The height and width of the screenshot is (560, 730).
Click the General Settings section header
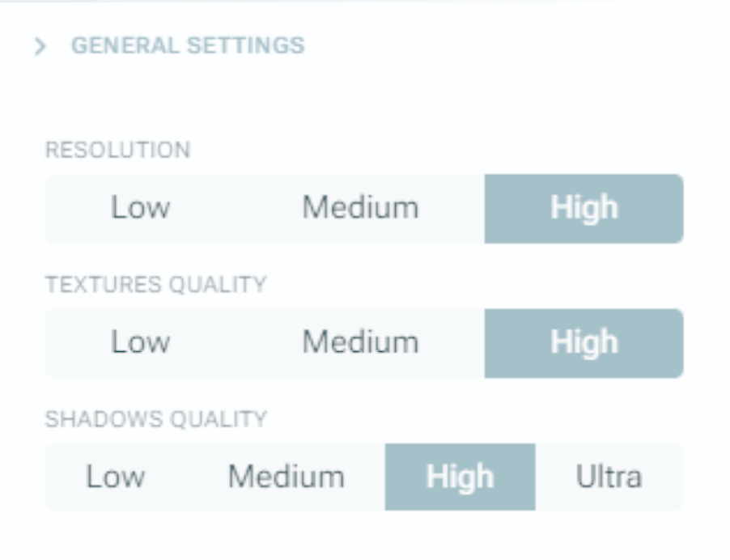(188, 45)
